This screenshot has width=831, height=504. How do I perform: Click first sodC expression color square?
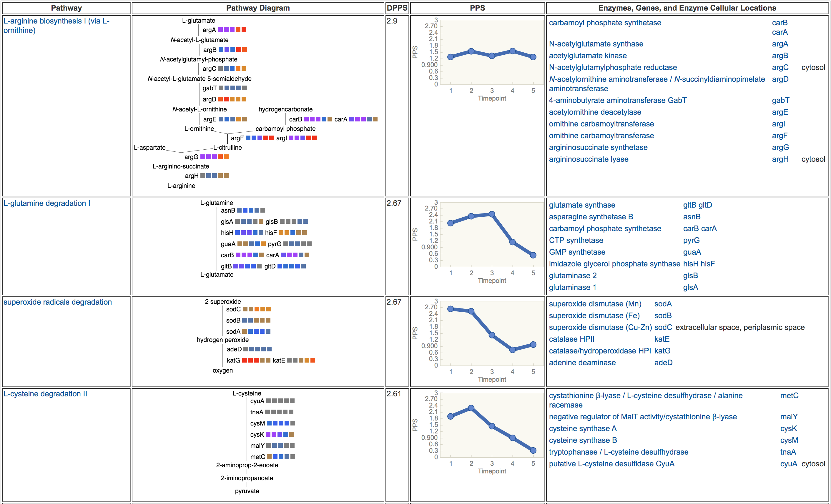[245, 309]
